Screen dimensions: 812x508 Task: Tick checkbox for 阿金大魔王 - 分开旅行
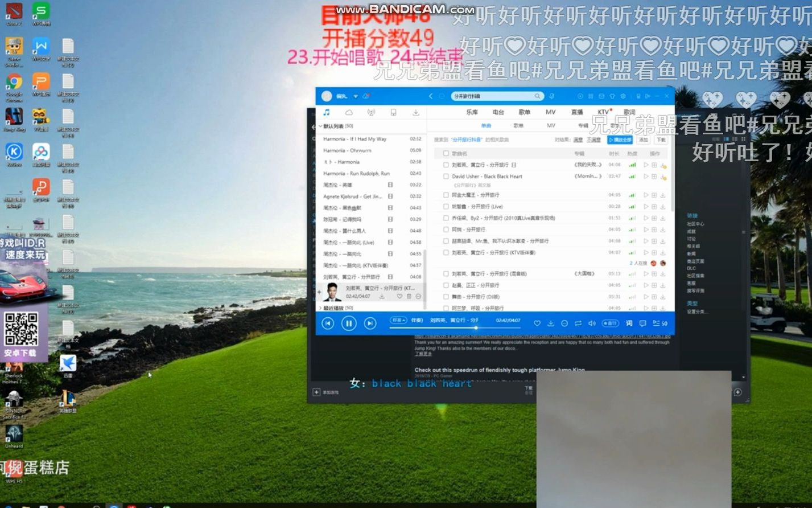[446, 195]
